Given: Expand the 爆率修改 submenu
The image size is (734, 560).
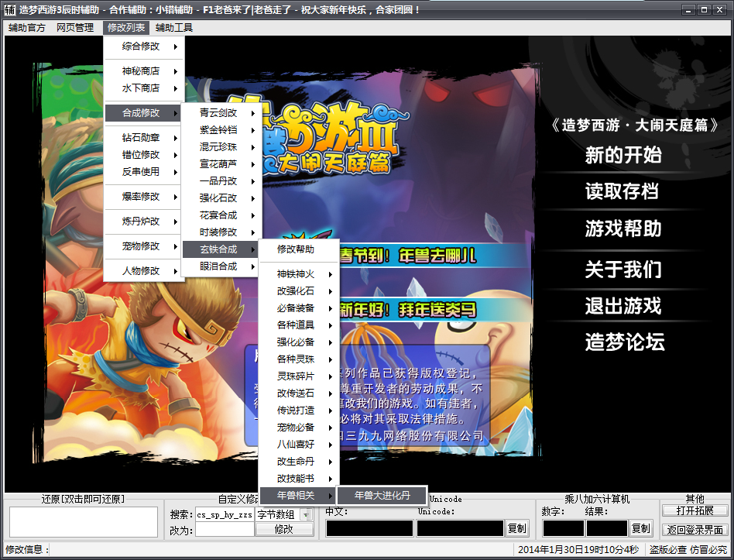Looking at the screenshot, I should (144, 197).
